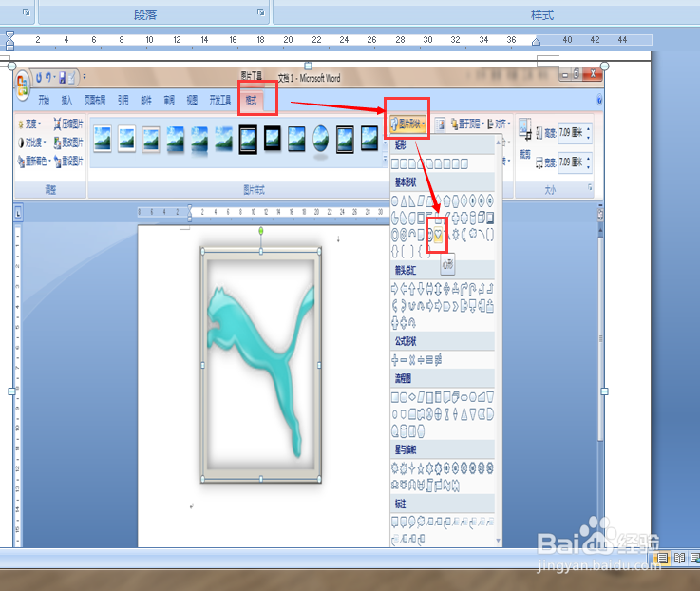Switch to print layout view in status bar
This screenshot has height=591, width=700.
pyautogui.click(x=663, y=558)
